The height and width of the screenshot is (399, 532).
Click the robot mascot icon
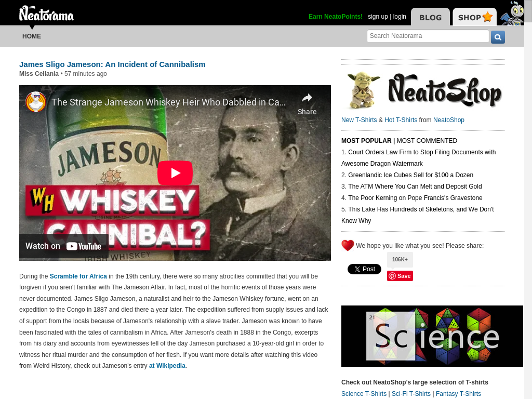[513, 14]
